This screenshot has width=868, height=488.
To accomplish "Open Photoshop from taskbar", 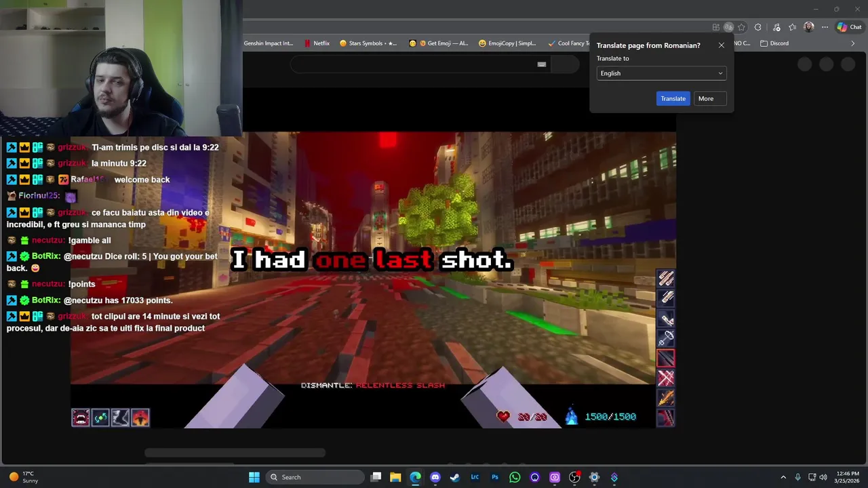I will (x=495, y=477).
